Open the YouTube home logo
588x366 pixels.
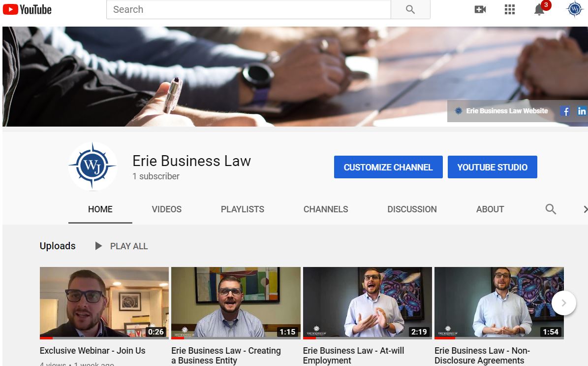tap(27, 9)
